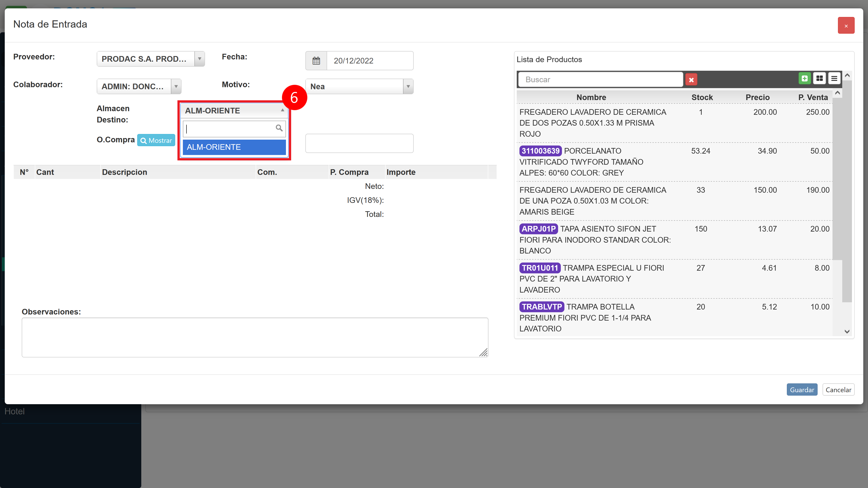Select ALM-ORIENTE option in the list
Screen dimensions: 868x488
pos(234,147)
